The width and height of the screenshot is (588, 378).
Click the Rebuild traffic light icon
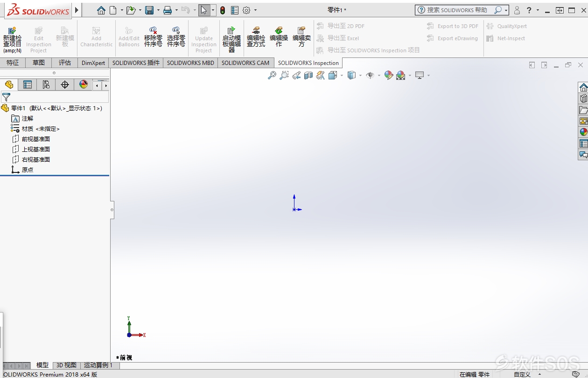tap(223, 10)
